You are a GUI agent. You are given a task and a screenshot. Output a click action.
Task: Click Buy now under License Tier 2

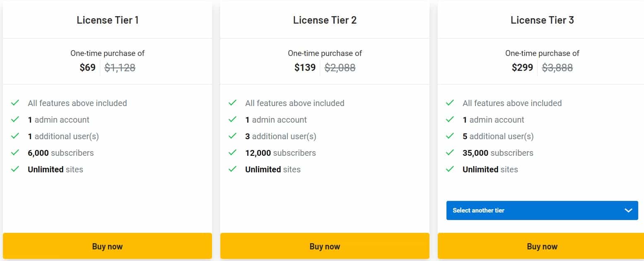click(x=325, y=246)
